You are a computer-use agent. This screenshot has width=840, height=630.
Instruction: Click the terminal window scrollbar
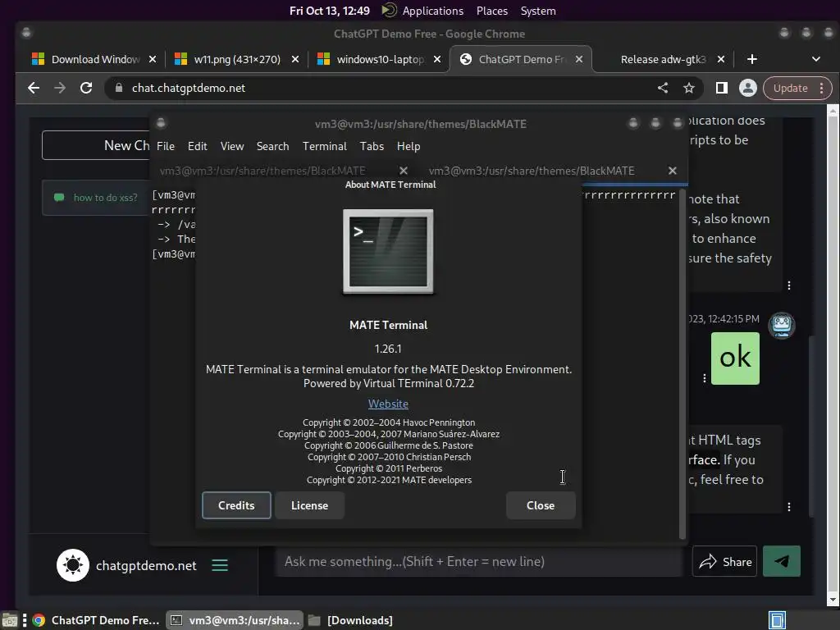[682, 363]
